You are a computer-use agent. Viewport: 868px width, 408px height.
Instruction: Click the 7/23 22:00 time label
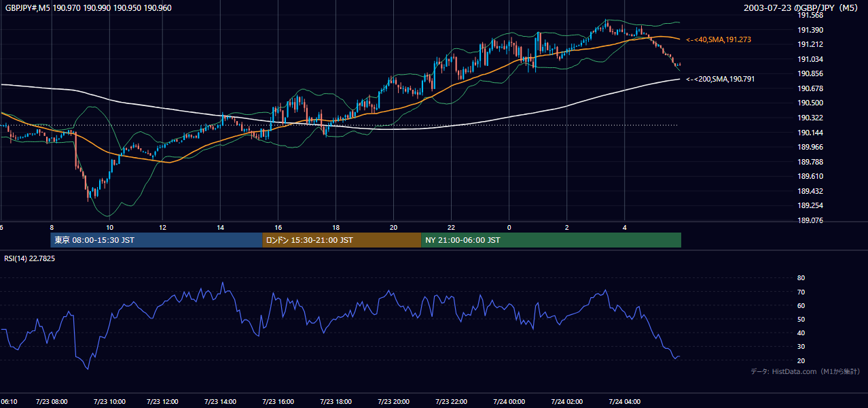[x=451, y=402]
